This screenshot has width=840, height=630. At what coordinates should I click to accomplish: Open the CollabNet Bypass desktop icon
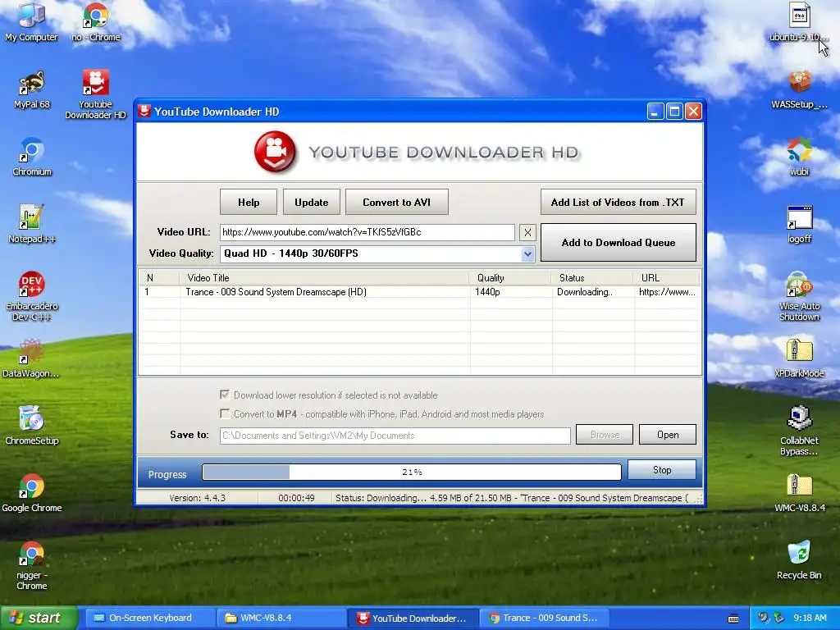[799, 431]
